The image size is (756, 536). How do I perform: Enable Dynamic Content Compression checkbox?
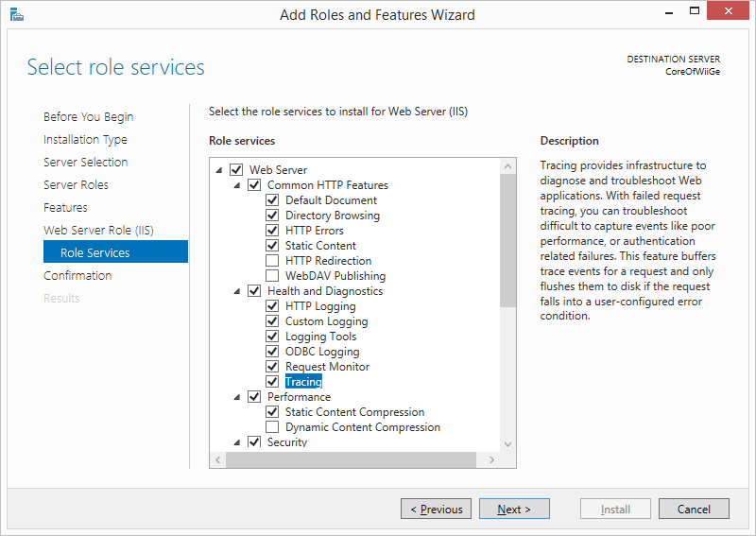tap(272, 427)
